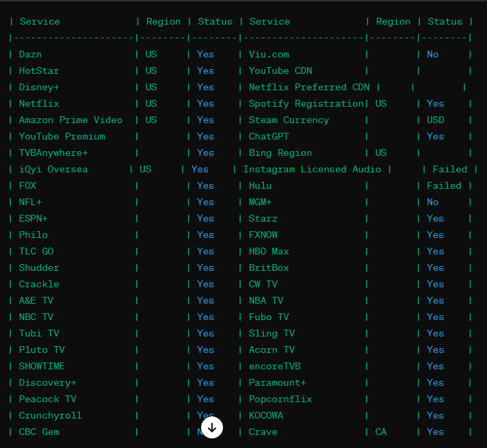
Task: Click the Failed status beside Hulu
Action: 444,186
